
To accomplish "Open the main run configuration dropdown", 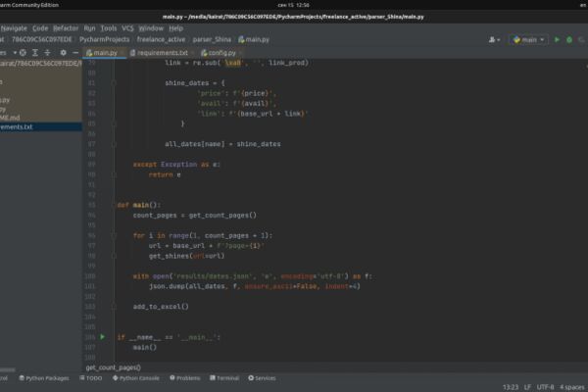I will pyautogui.click(x=528, y=39).
